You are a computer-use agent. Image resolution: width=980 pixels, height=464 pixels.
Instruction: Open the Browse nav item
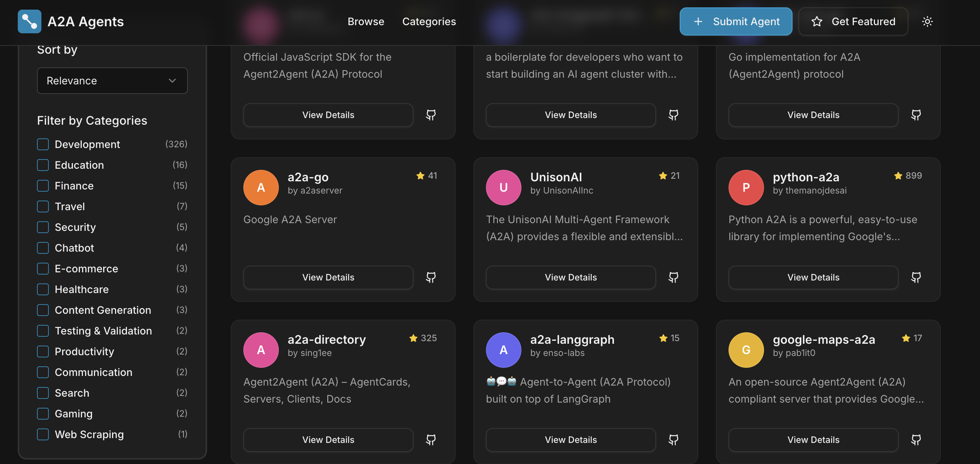tap(366, 22)
